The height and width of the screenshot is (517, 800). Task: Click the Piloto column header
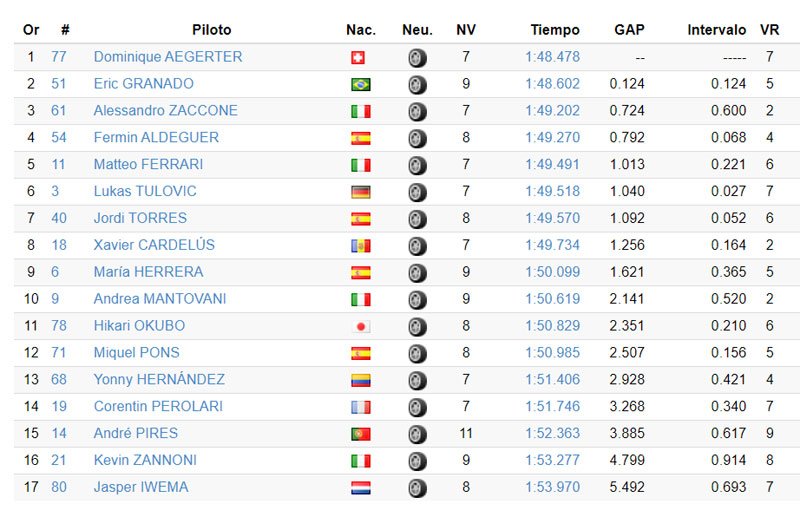point(212,30)
